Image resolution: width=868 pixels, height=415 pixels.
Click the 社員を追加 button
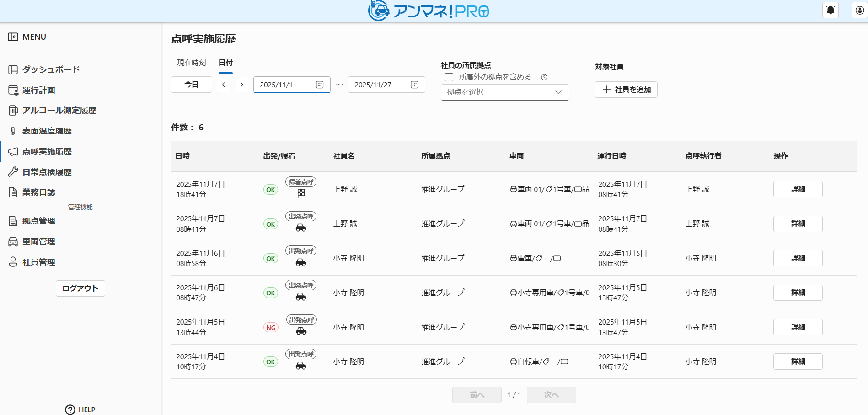tap(626, 90)
